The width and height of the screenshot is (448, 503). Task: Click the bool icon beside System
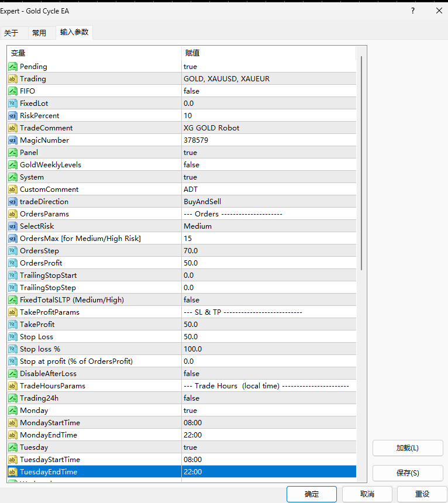click(x=13, y=177)
